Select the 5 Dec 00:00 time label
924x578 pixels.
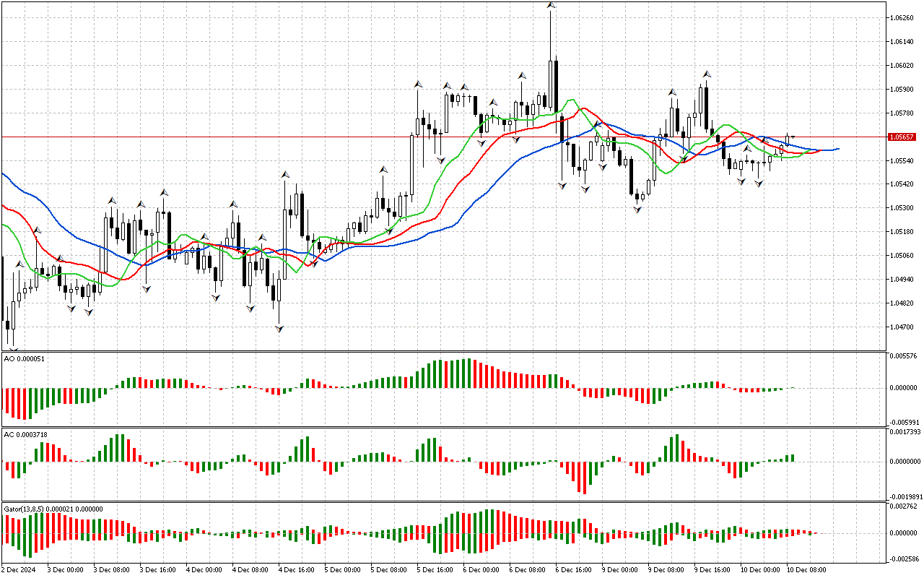(344, 569)
